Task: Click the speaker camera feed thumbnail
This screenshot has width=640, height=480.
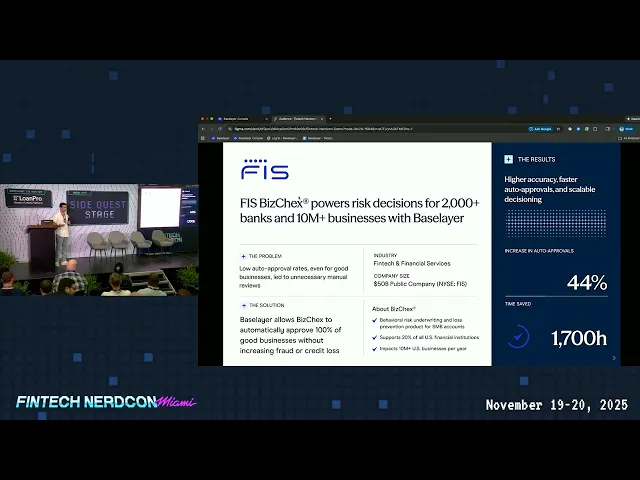Action: 99,240
